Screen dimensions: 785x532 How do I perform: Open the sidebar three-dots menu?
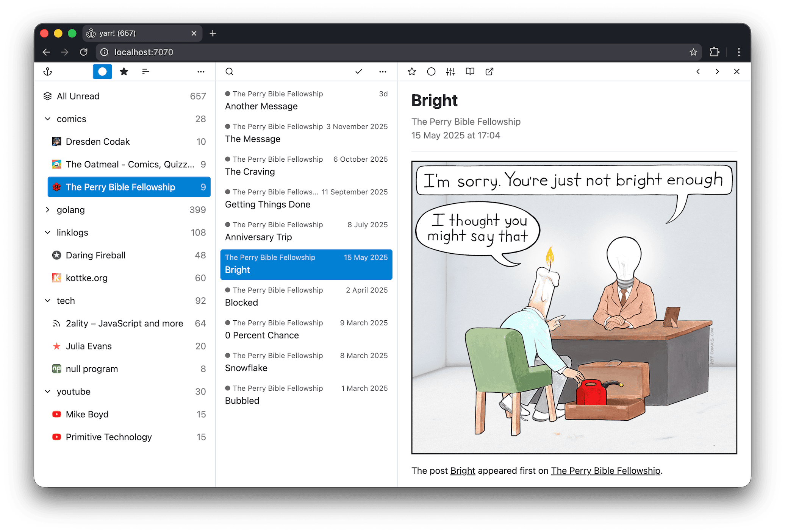tap(201, 72)
